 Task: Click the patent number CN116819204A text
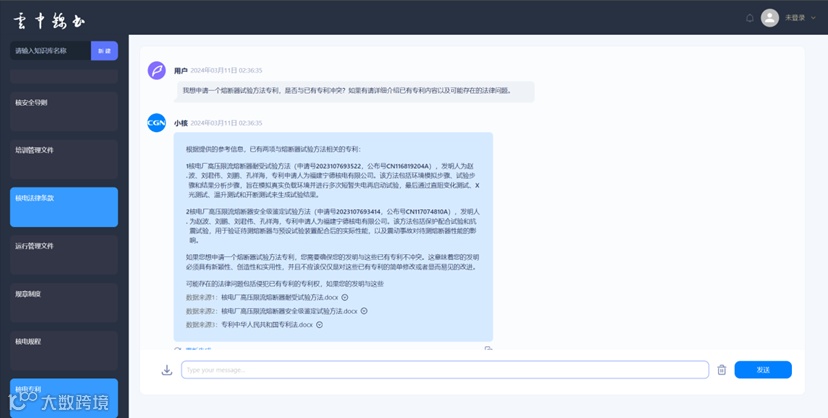pos(409,166)
